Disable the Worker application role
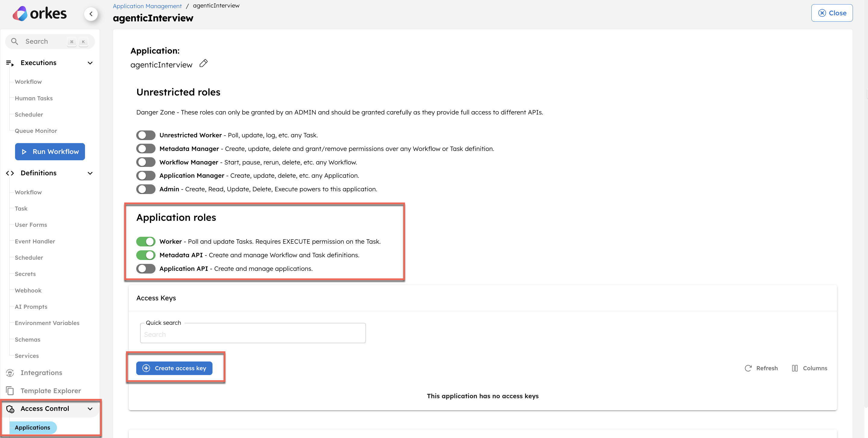Image resolution: width=868 pixels, height=438 pixels. (x=146, y=242)
